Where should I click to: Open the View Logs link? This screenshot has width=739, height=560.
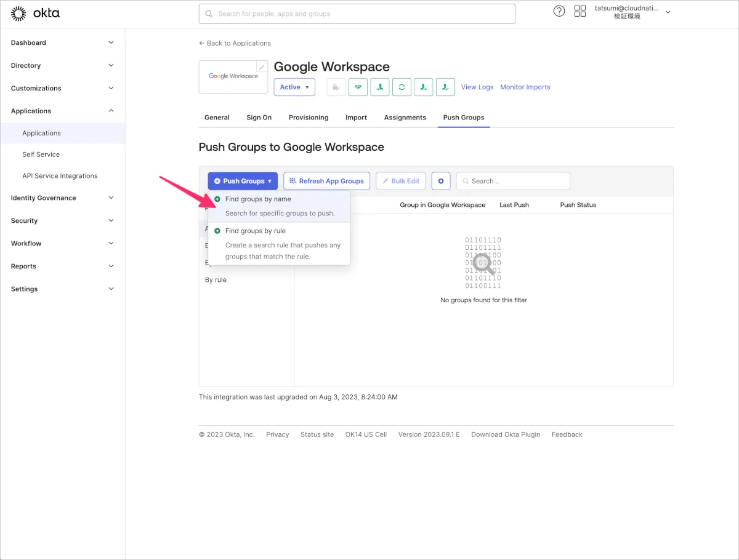click(x=477, y=87)
